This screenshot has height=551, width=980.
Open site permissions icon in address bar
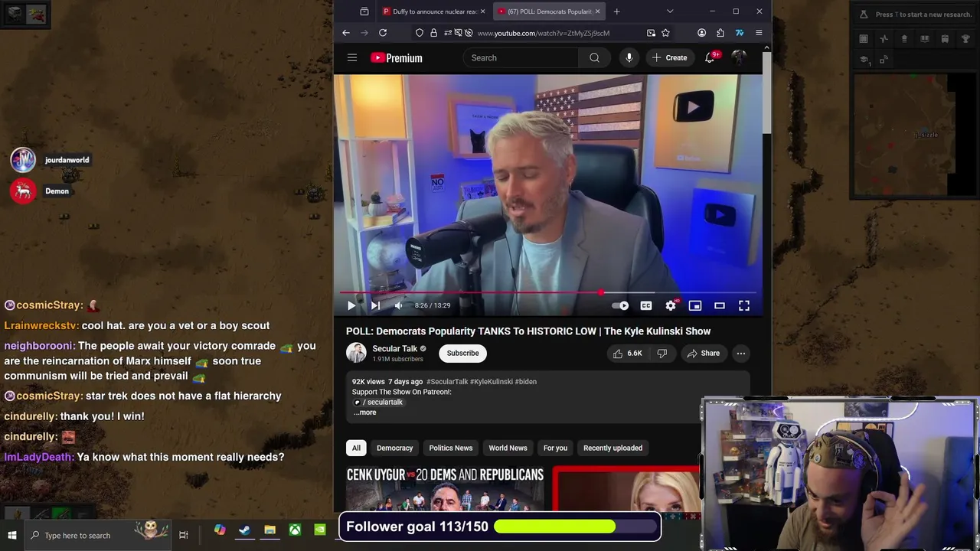pos(448,33)
